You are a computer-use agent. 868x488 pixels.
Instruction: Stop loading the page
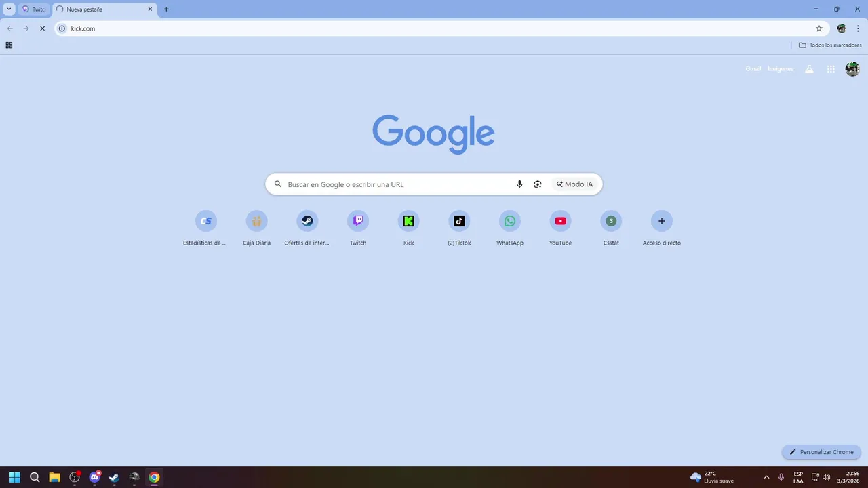42,28
